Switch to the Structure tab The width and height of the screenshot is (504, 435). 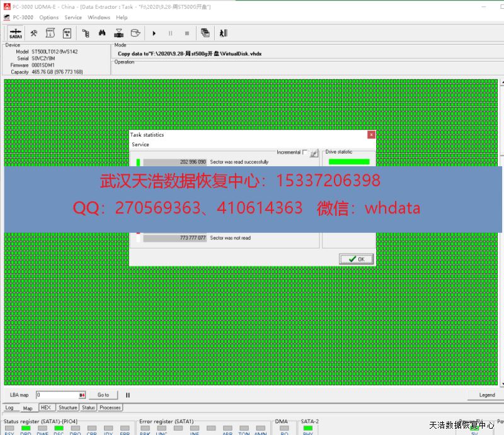[68, 408]
